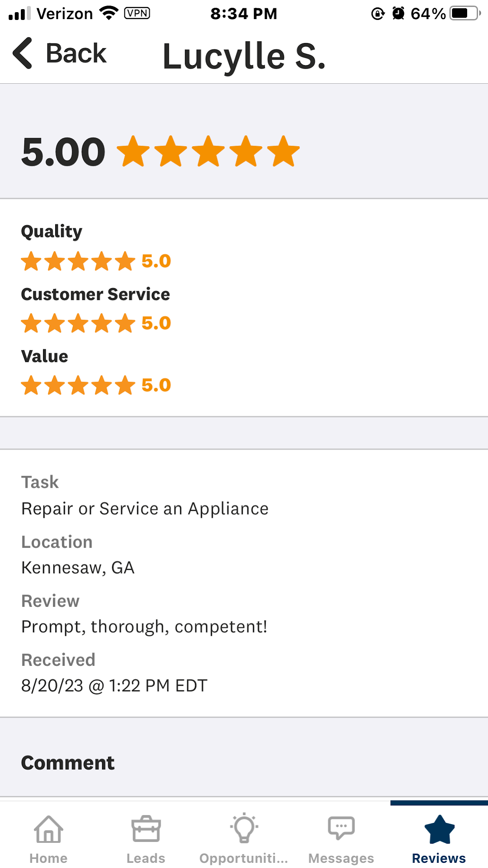Tap the battery level indicator
The height and width of the screenshot is (868, 488).
(x=461, y=13)
